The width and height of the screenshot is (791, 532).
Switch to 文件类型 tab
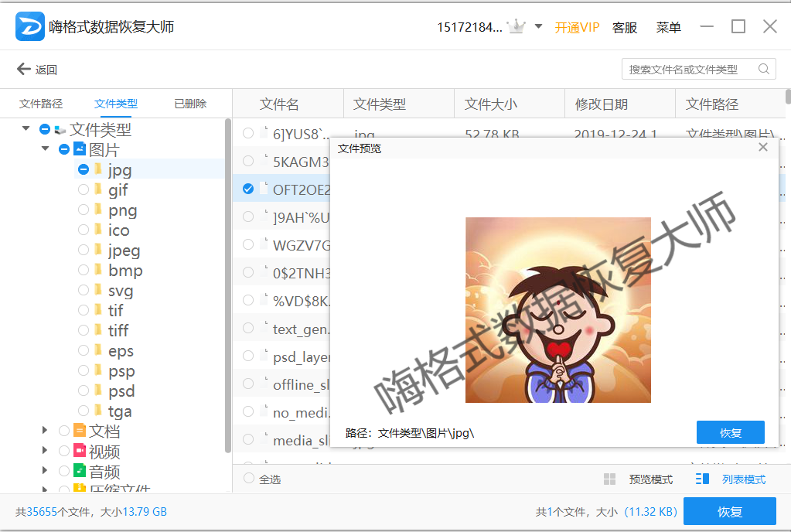click(x=115, y=104)
